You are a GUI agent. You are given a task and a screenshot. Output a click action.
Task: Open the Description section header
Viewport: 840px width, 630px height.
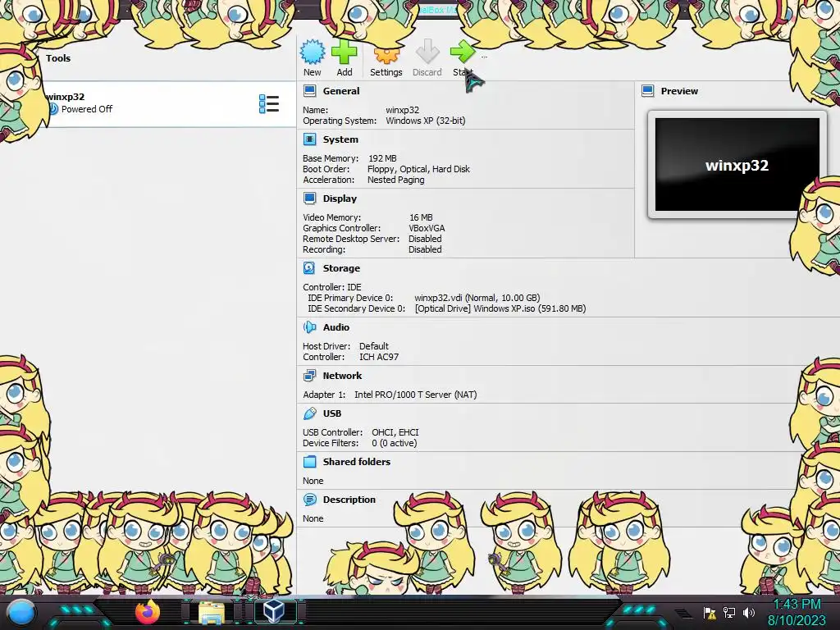[x=349, y=500]
